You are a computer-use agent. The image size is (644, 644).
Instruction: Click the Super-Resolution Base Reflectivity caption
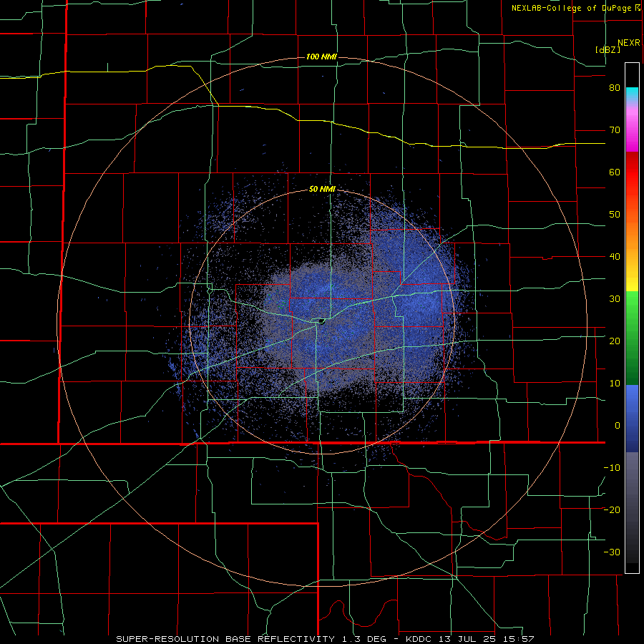325,639
